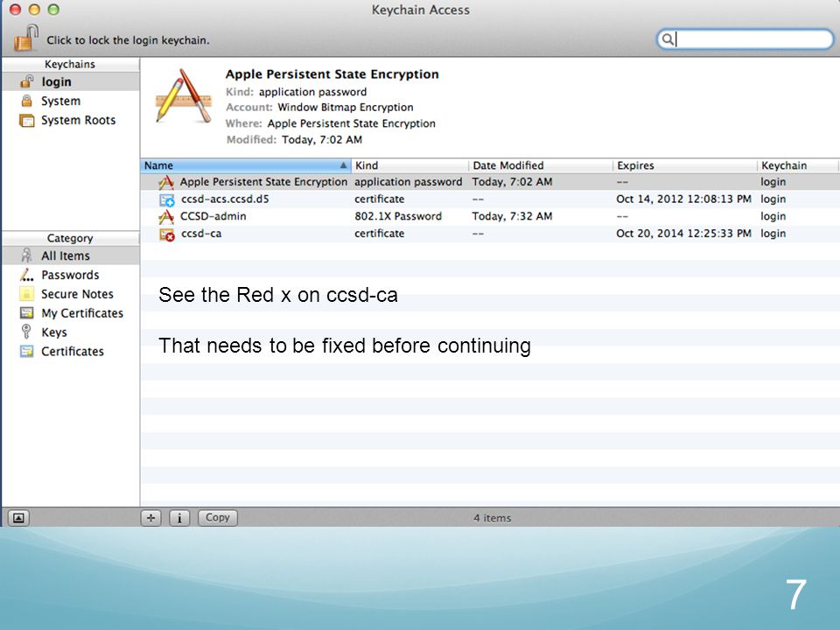Click the 802.1X Password kind cell
Image resolution: width=840 pixels, height=630 pixels.
click(398, 216)
